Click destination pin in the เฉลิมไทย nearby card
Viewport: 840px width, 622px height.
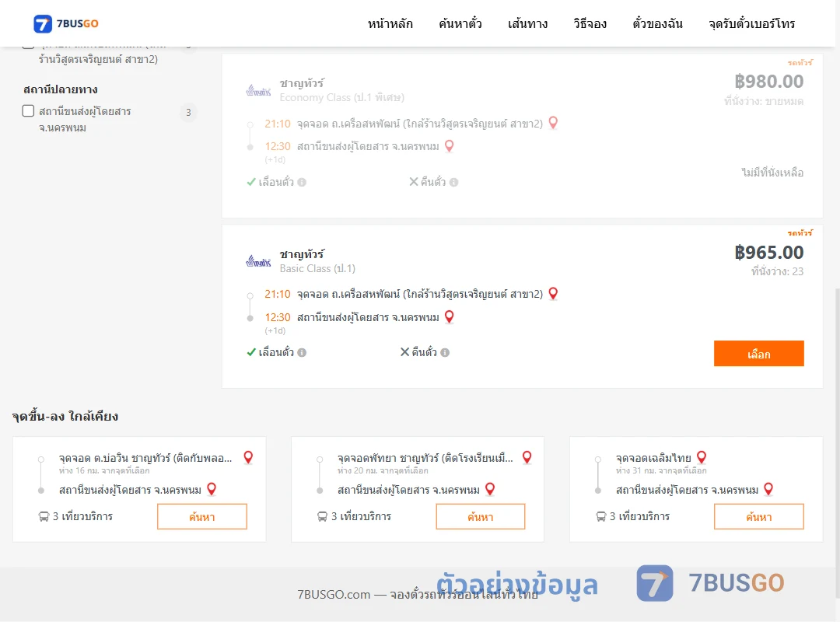(x=768, y=489)
